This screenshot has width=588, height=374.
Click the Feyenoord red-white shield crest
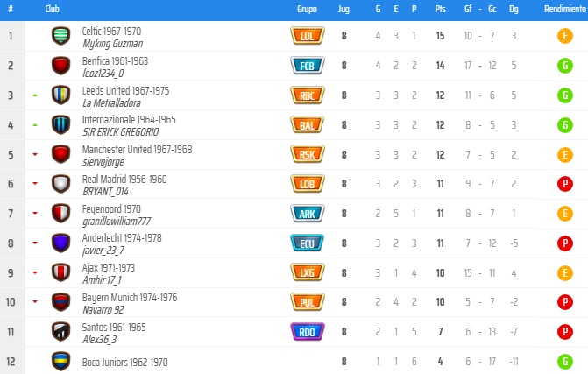coord(60,213)
